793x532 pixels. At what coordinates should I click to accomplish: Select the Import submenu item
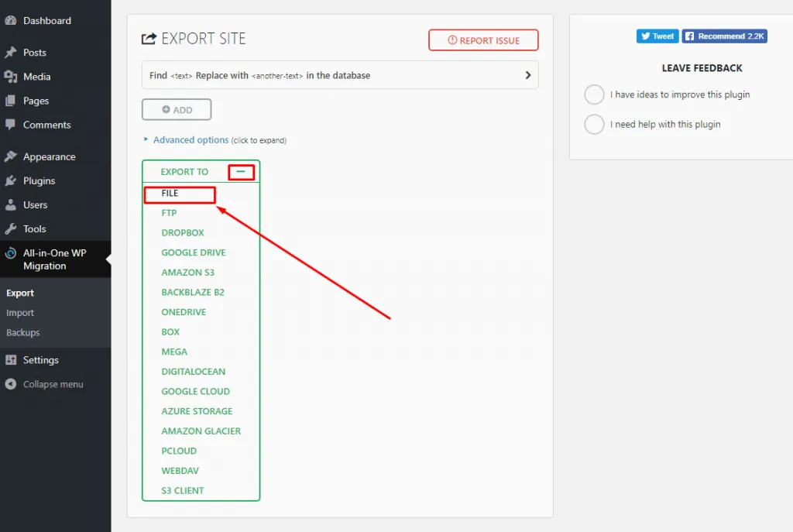pos(20,313)
